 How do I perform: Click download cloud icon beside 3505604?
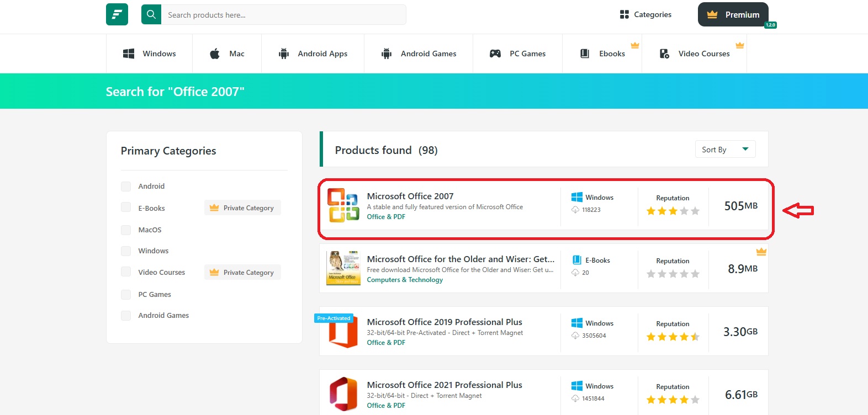(575, 336)
